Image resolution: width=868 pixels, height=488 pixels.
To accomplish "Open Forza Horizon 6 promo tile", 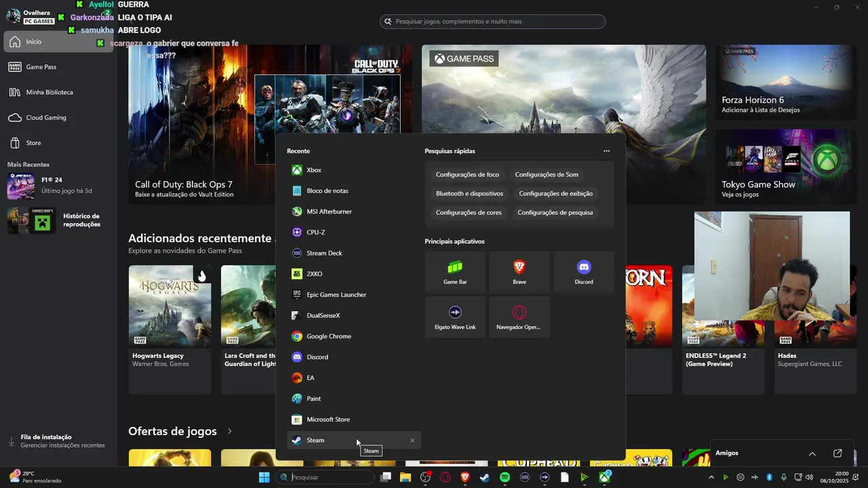I will point(785,83).
